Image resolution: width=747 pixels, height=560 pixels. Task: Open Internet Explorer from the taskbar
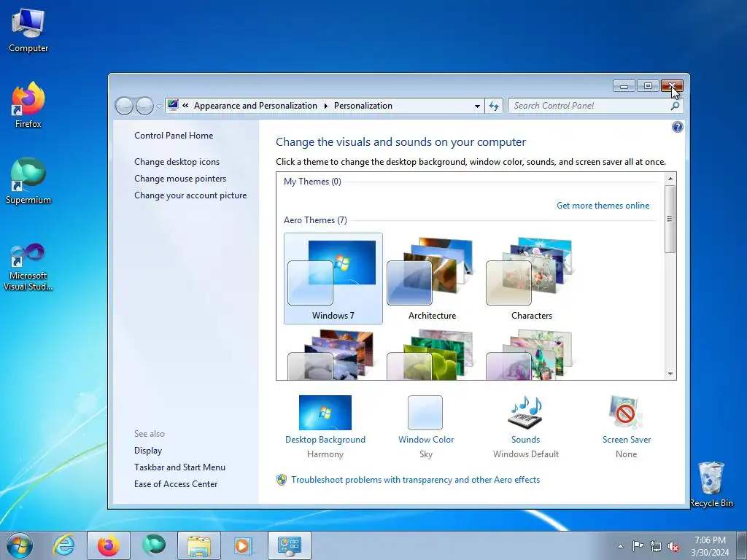point(64,545)
